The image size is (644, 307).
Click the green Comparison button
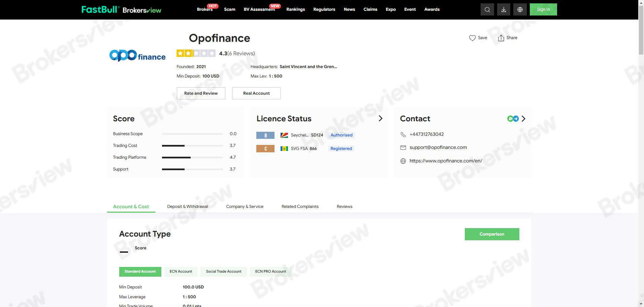coord(492,234)
